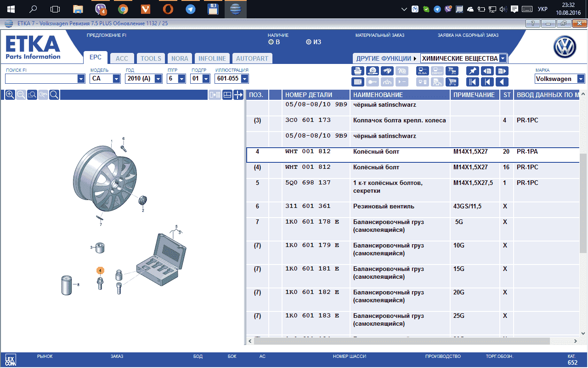Image resolution: width=588 pixels, height=368 pixels.
Task: Open Telegram from the Windows taskbar
Action: (x=190, y=9)
